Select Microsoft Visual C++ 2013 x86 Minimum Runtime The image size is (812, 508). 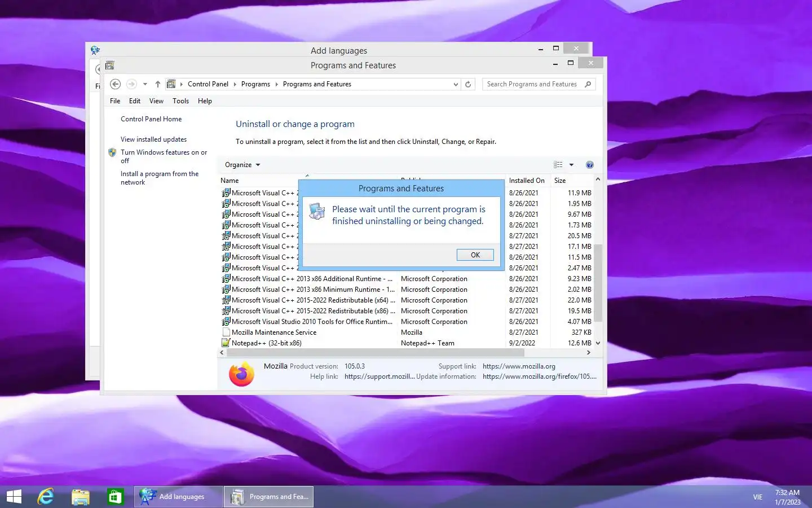(313, 290)
